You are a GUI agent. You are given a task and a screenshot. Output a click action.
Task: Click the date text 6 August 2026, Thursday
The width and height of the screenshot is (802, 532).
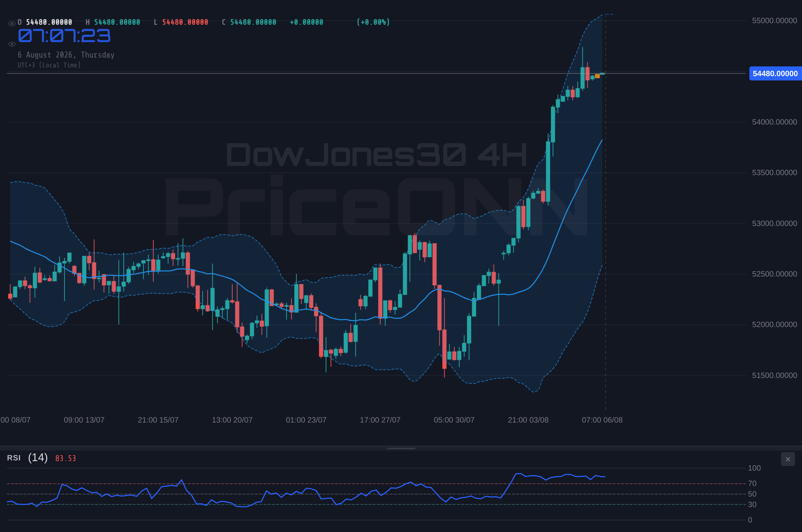(66, 55)
